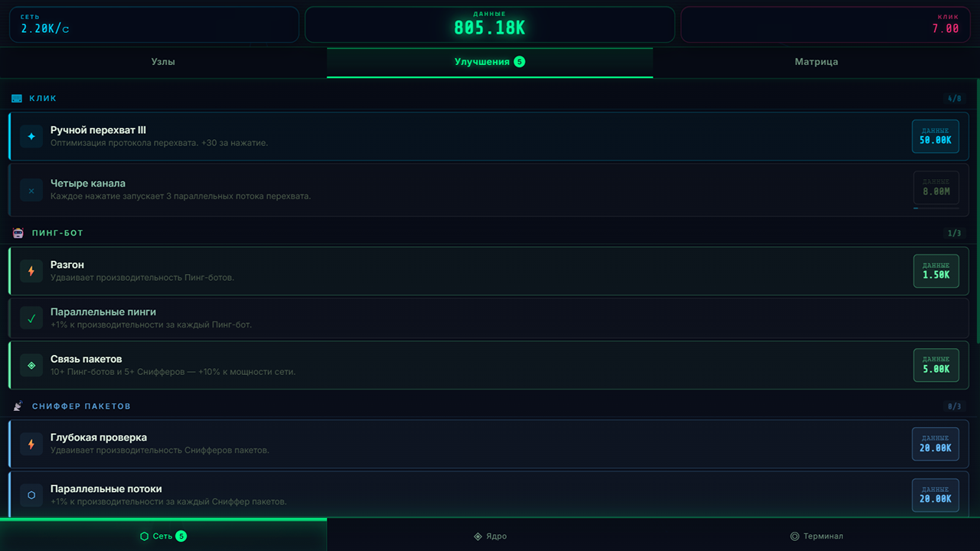The width and height of the screenshot is (980, 551).
Task: Click the monitor icon in the КЛИК section header
Action: coord(16,97)
